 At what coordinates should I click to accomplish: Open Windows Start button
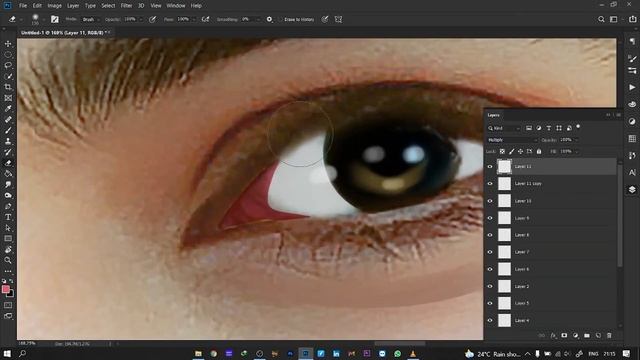pos(7,353)
